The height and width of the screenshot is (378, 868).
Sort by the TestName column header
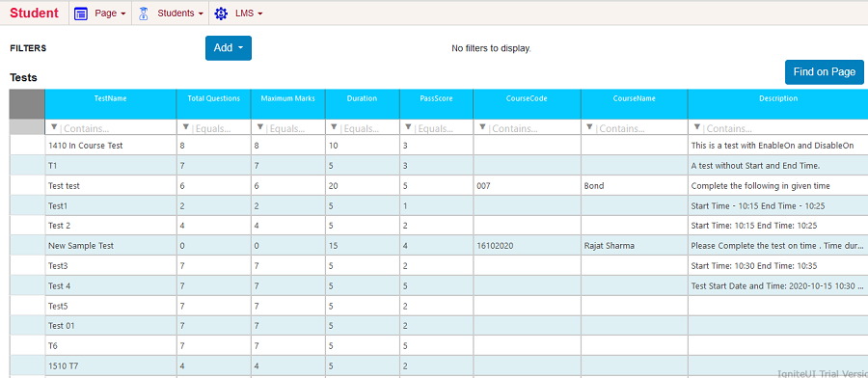point(111,104)
